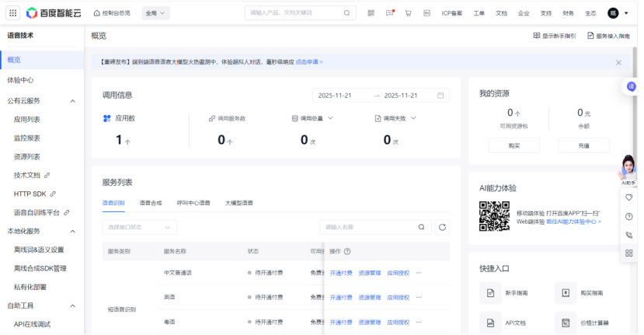Open 价格计算器 quick entry icon

566,323
